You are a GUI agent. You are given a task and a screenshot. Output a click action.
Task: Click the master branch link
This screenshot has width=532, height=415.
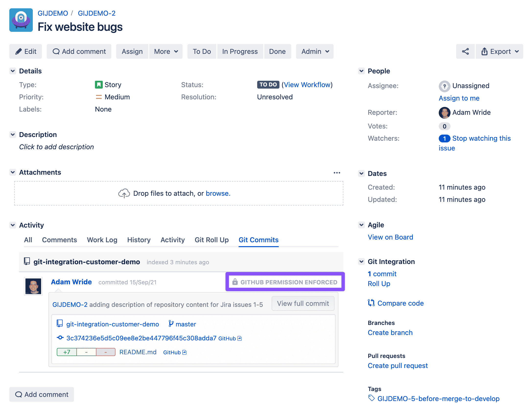coord(186,324)
